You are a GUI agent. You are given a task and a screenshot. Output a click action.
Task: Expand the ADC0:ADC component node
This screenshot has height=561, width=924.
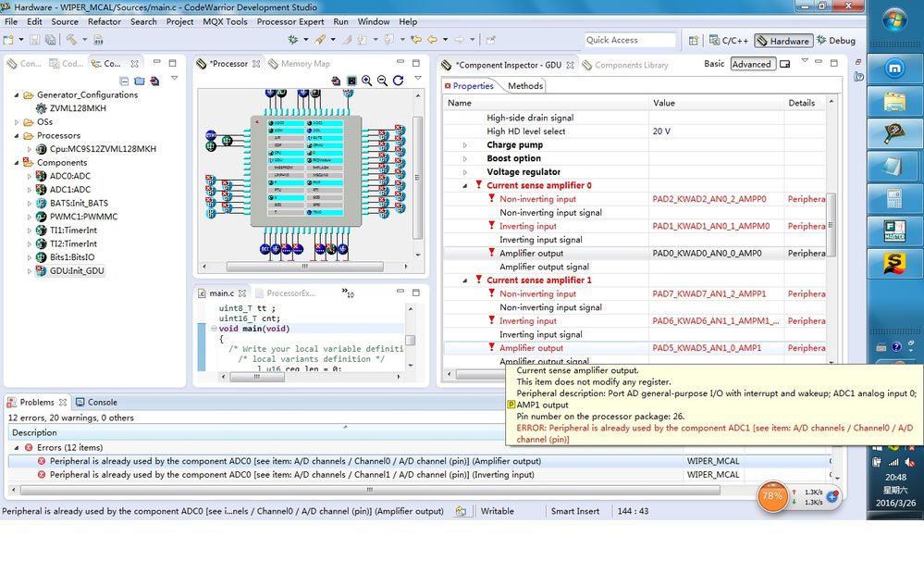click(29, 177)
